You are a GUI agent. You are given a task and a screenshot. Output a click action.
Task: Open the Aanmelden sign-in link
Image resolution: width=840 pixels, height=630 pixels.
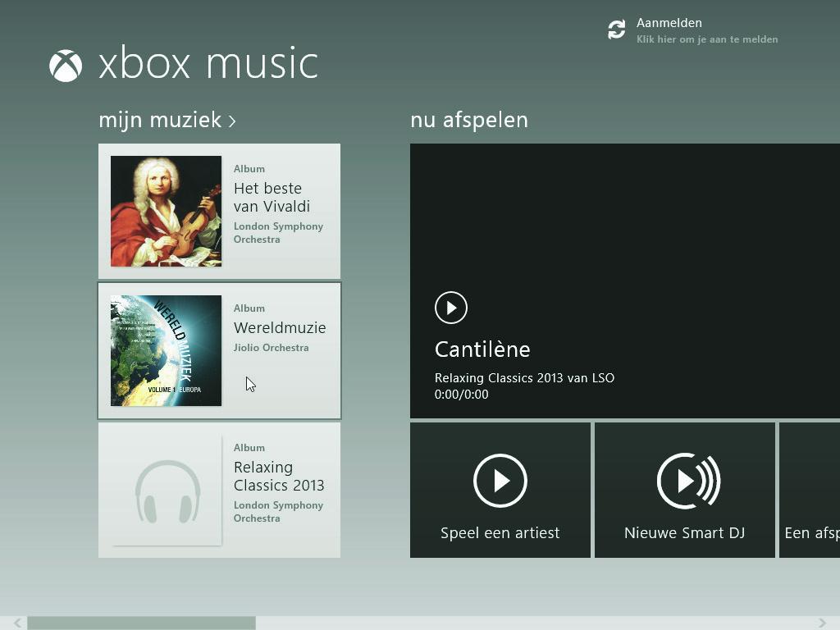(x=669, y=23)
